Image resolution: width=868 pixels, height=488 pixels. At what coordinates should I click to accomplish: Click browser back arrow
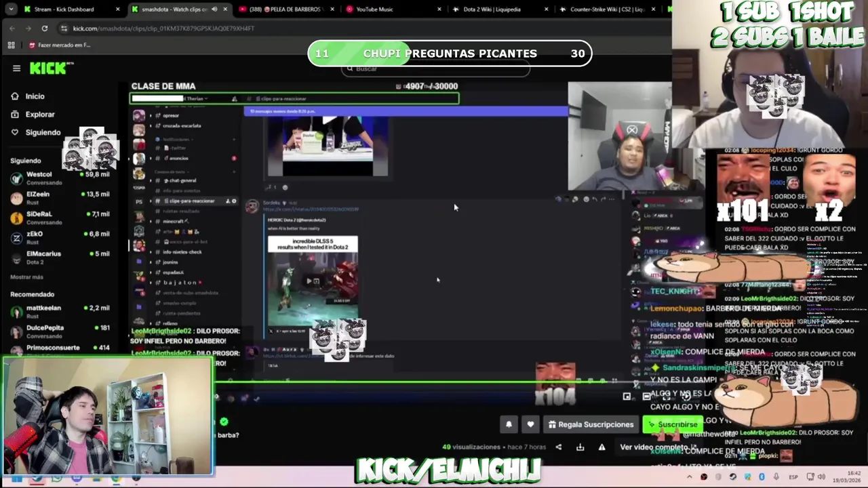coord(12,28)
